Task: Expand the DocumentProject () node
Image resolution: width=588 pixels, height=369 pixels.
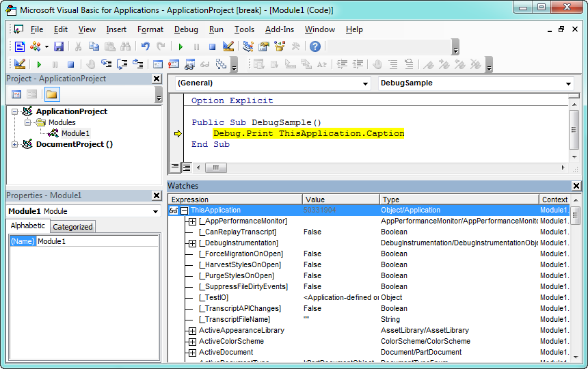Action: [x=14, y=145]
